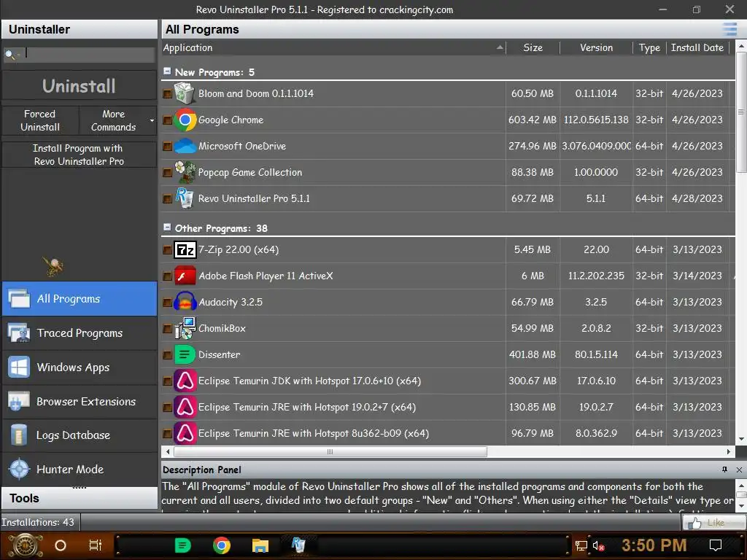This screenshot has width=747, height=560.
Task: Click the green Dissenter icon in the list
Action: 185,354
